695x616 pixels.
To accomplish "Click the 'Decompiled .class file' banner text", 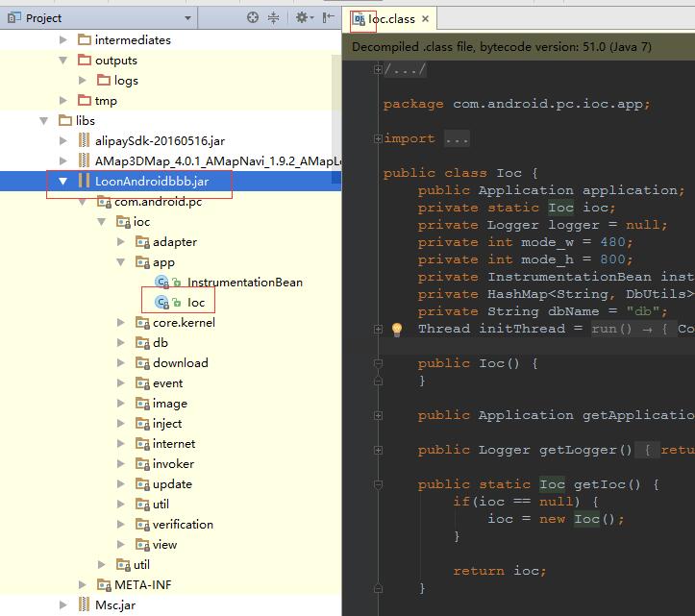I will tap(502, 46).
